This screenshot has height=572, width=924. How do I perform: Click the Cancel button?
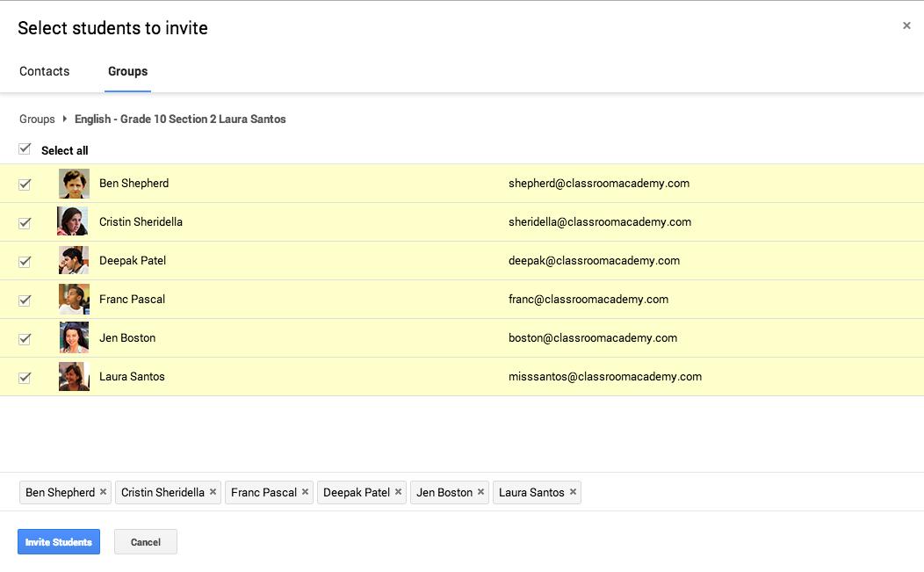point(146,542)
